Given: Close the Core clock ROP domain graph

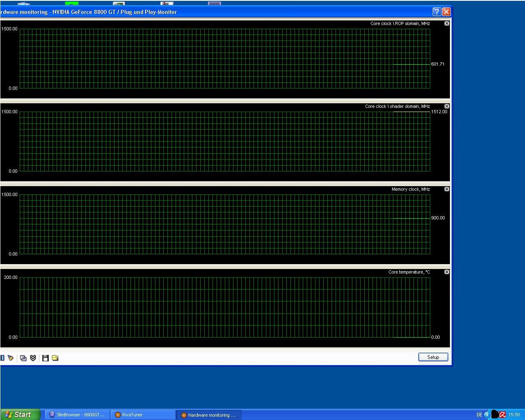Looking at the screenshot, I should coord(447,23).
